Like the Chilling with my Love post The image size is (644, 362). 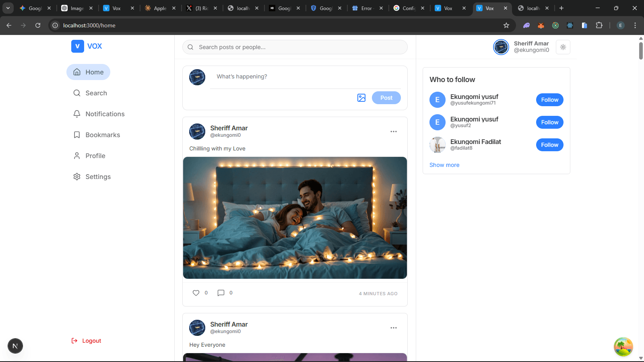(x=196, y=293)
